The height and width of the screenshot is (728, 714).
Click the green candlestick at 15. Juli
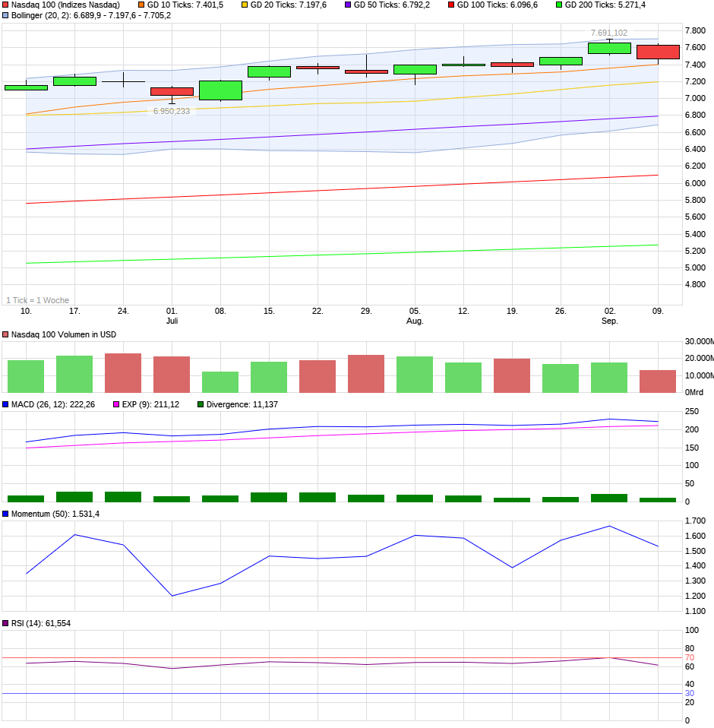click(269, 71)
